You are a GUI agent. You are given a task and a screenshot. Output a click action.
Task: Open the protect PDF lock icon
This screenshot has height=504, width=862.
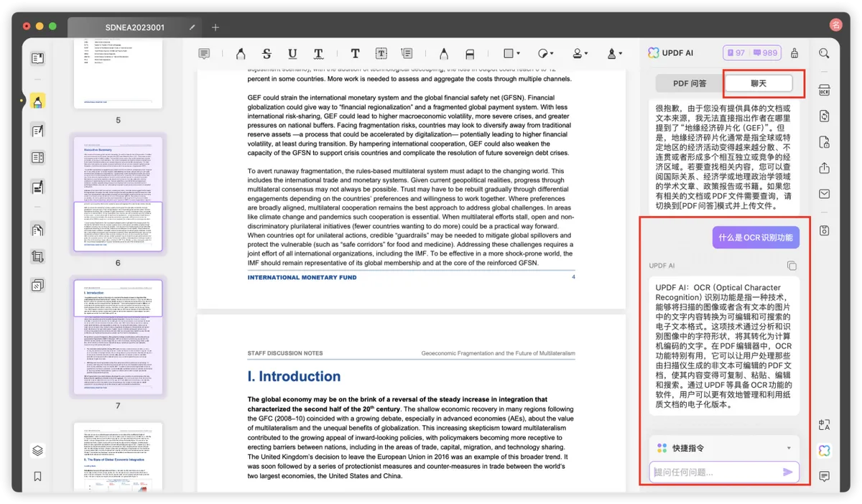click(824, 141)
